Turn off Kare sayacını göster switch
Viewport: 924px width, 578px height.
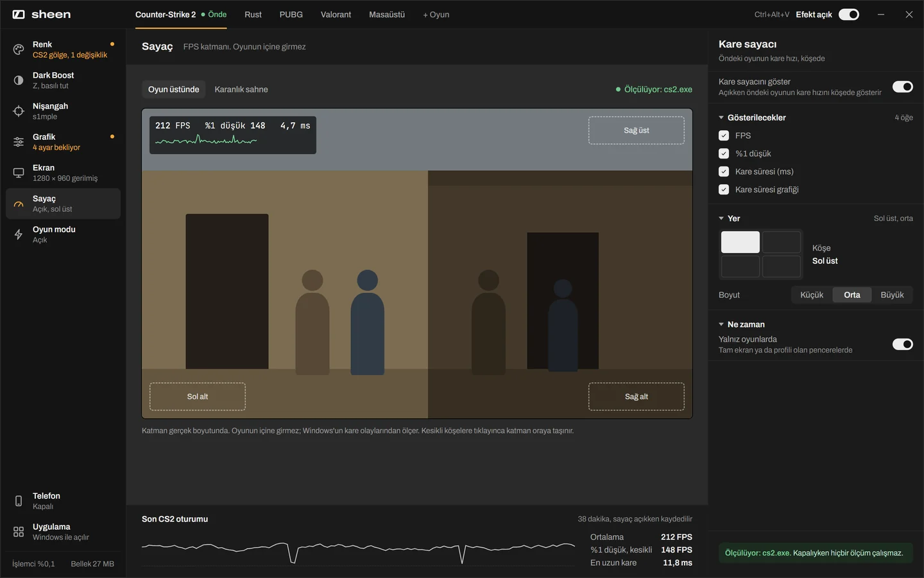(903, 87)
